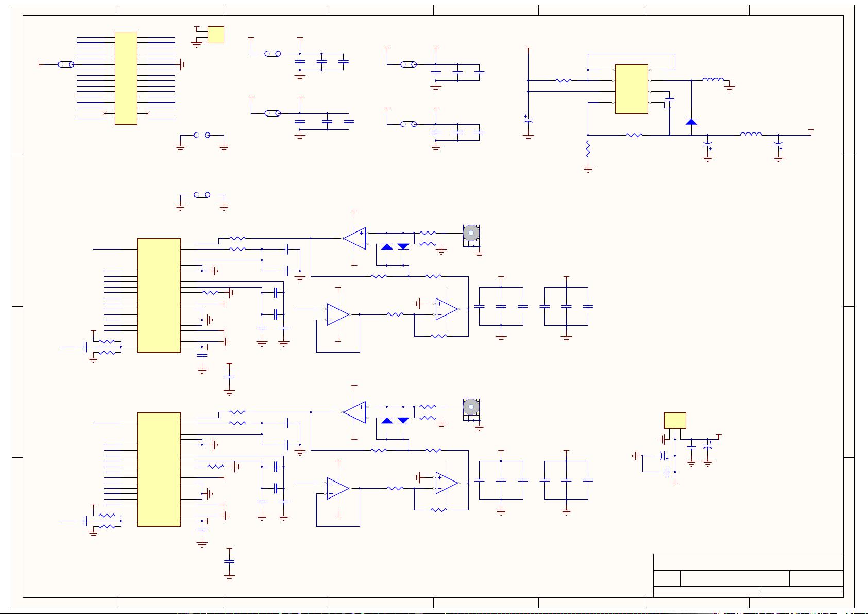Select the lower yellow codec IC rectangle
Image resolution: width=868 pixels, height=614 pixels.
pyautogui.click(x=158, y=470)
